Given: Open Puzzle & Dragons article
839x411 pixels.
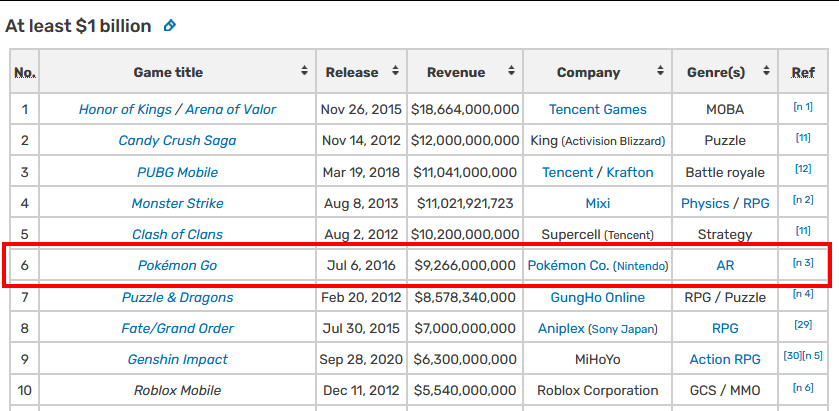Looking at the screenshot, I should tap(178, 298).
